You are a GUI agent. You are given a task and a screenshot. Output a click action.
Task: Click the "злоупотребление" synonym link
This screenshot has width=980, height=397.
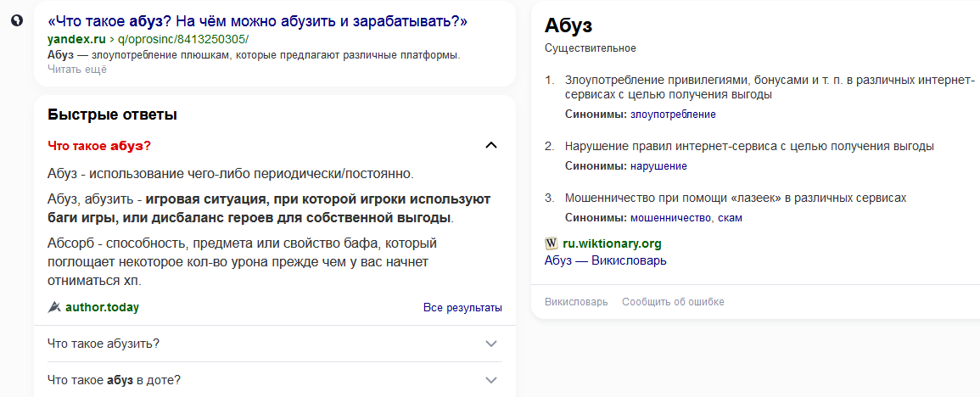(673, 115)
